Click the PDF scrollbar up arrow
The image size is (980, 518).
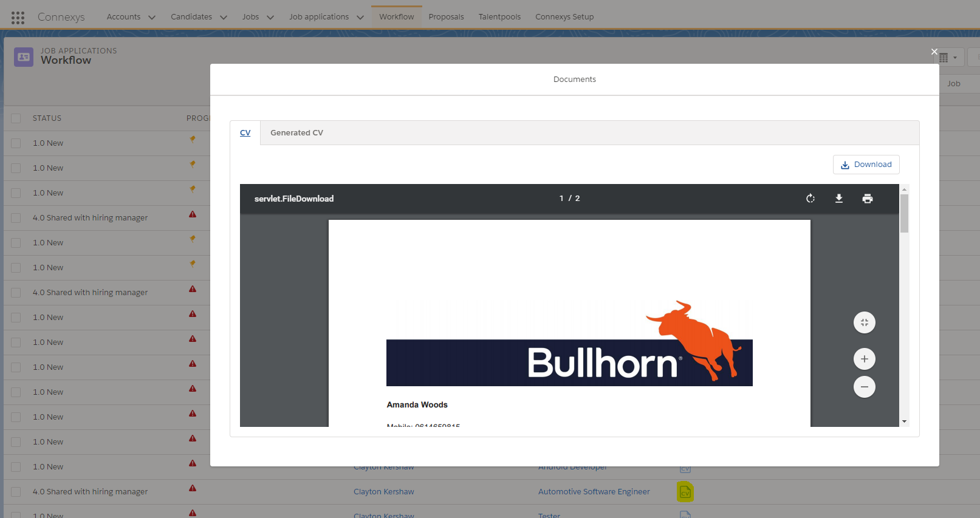(x=904, y=189)
